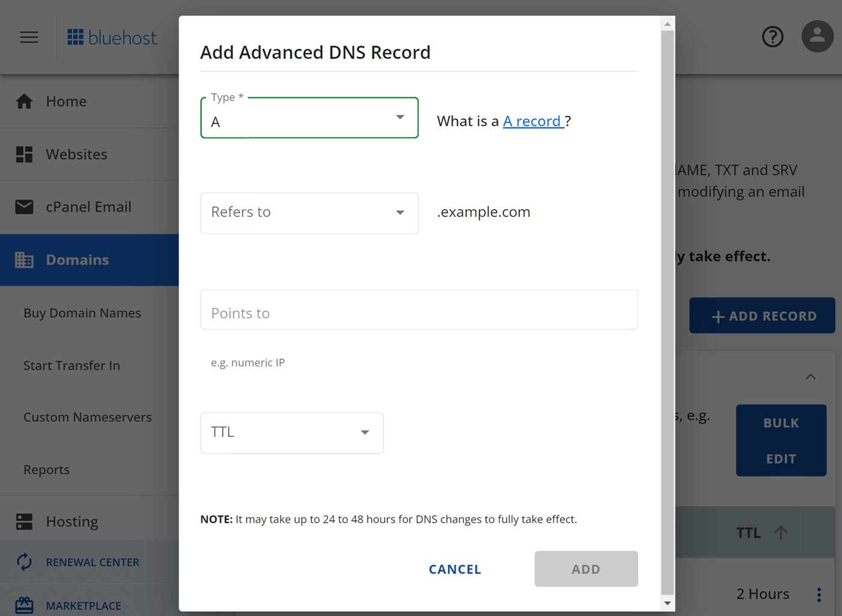Navigate to Custom Nameservers
Image resolution: width=842 pixels, height=616 pixels.
click(x=87, y=416)
